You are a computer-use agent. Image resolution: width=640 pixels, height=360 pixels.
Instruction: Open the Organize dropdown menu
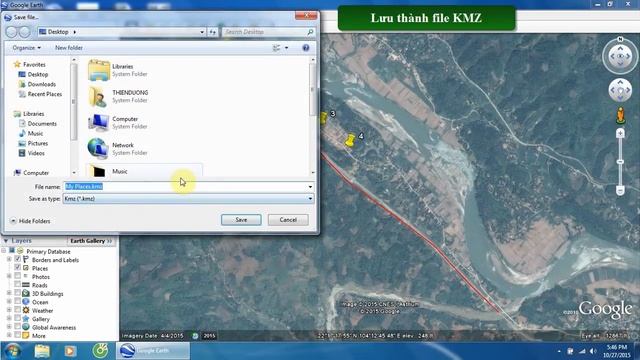[27, 48]
